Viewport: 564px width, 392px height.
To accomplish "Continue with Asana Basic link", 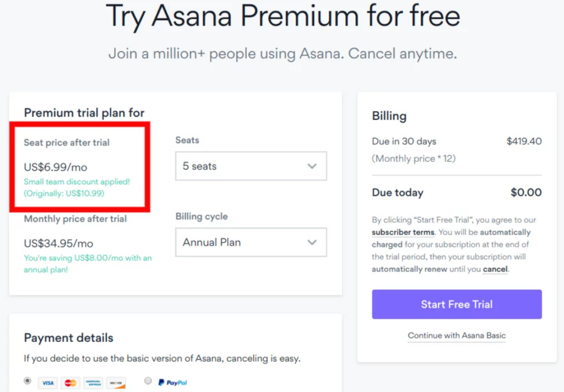I will (457, 335).
